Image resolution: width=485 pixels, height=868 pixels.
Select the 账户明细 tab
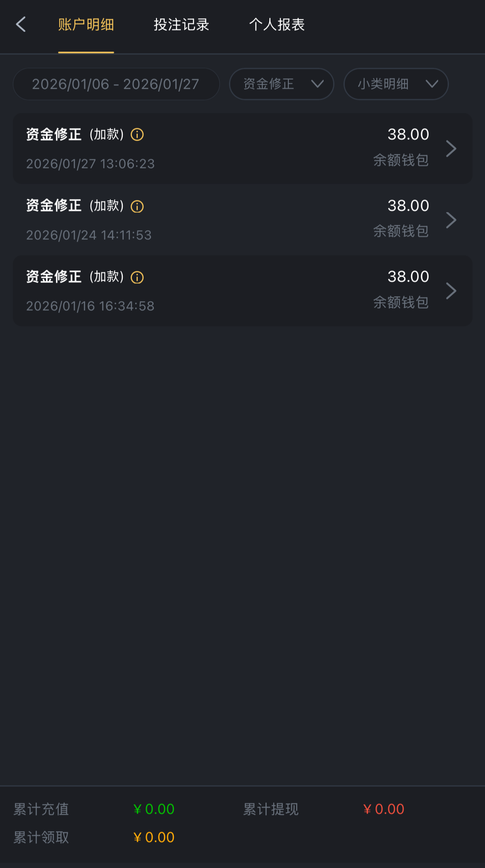tap(86, 25)
